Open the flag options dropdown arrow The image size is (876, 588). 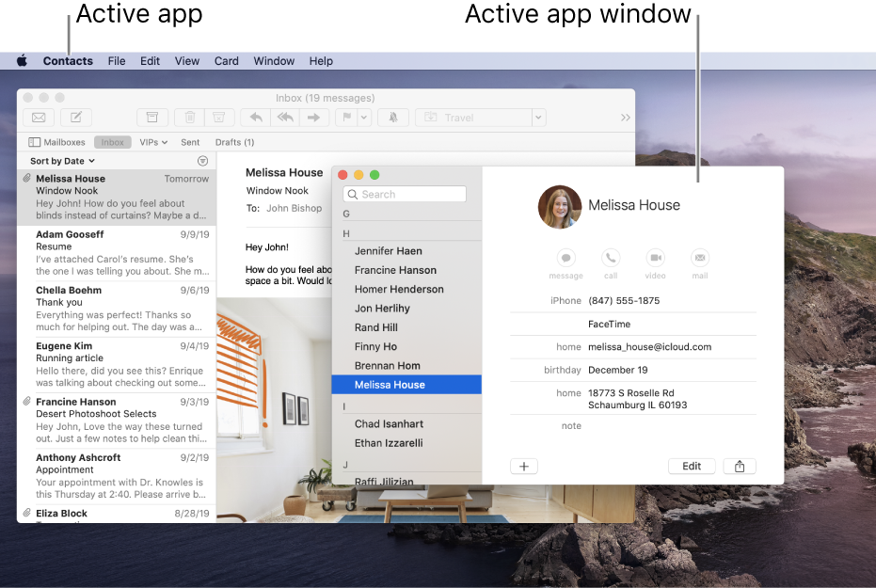364,118
